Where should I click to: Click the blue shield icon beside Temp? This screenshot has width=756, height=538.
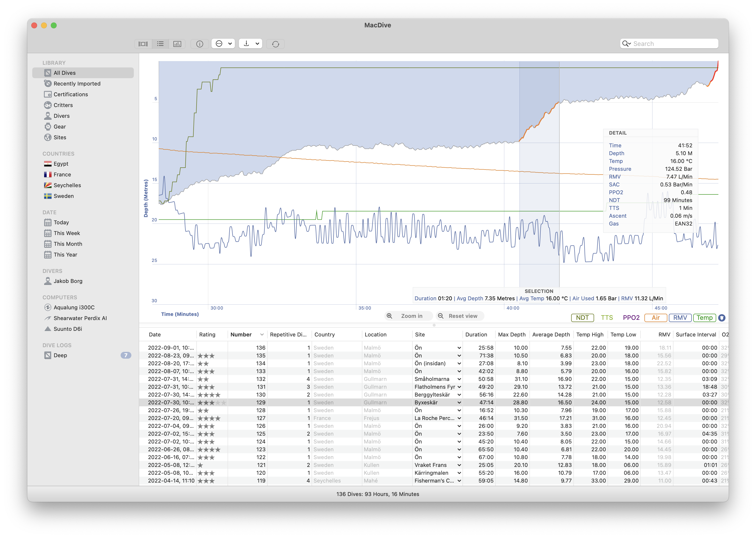[x=722, y=318]
